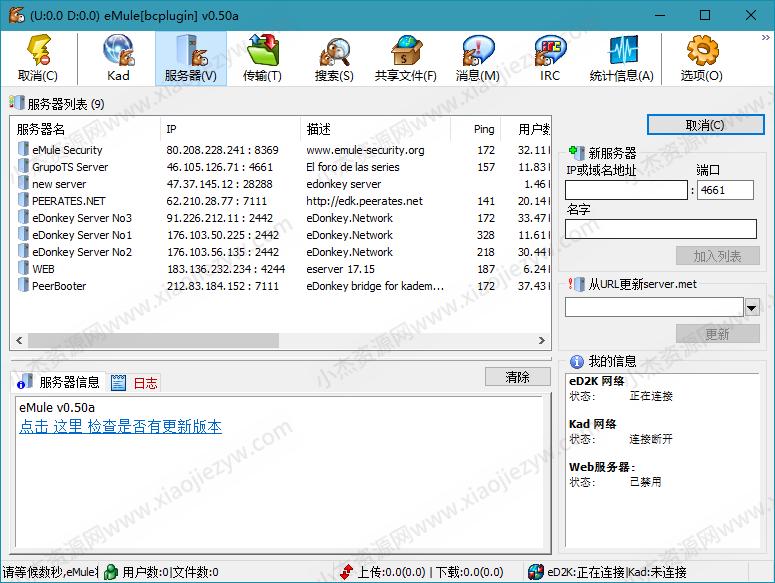
Task: Click GrupoTS Server row icon
Action: tap(23, 166)
